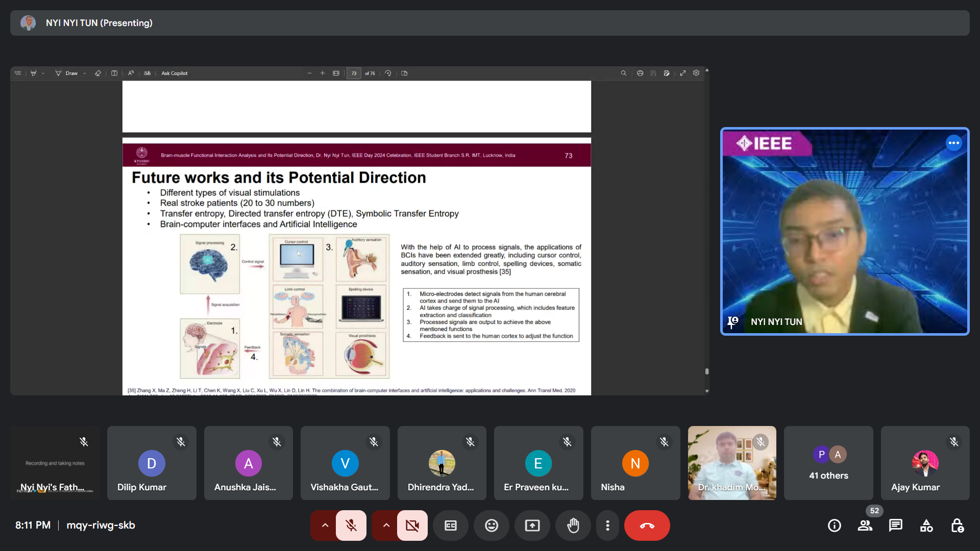Show the participants people icon
Image resolution: width=980 pixels, height=551 pixels.
pyautogui.click(x=865, y=525)
